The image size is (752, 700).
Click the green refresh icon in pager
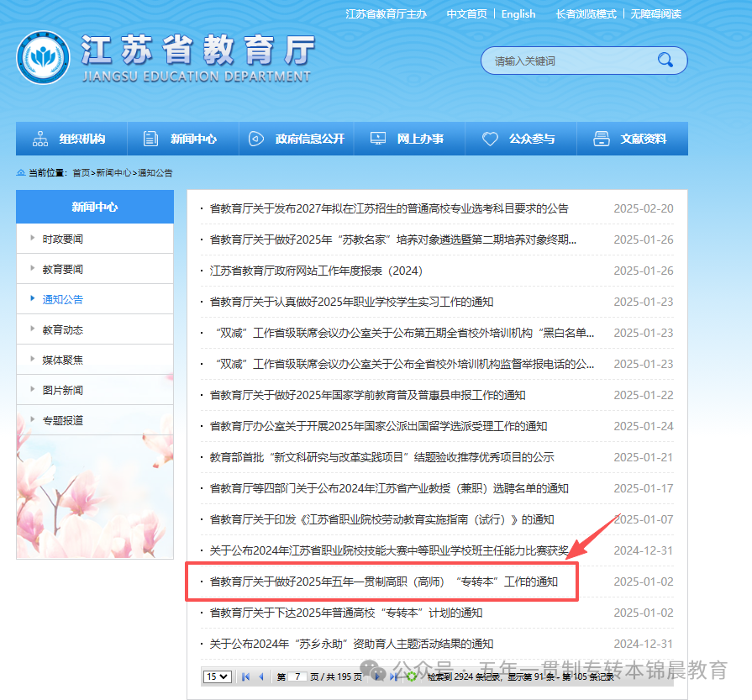pos(412,676)
